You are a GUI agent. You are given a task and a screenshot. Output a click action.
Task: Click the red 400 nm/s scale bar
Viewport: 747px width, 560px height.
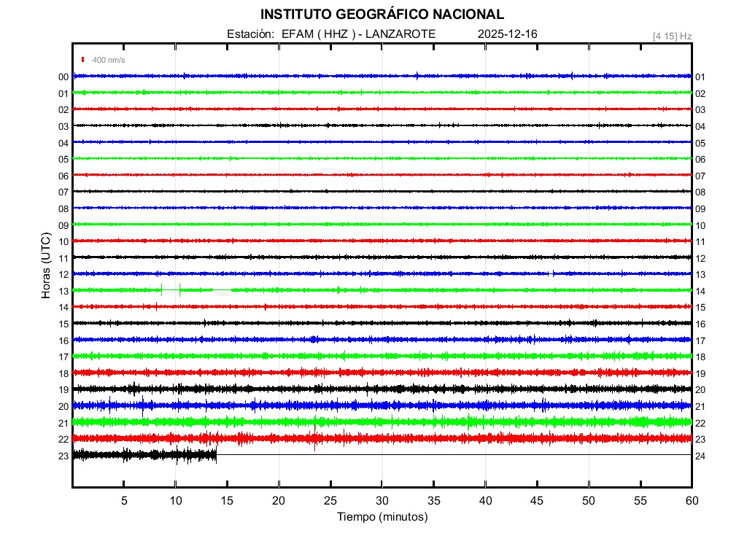(83, 60)
